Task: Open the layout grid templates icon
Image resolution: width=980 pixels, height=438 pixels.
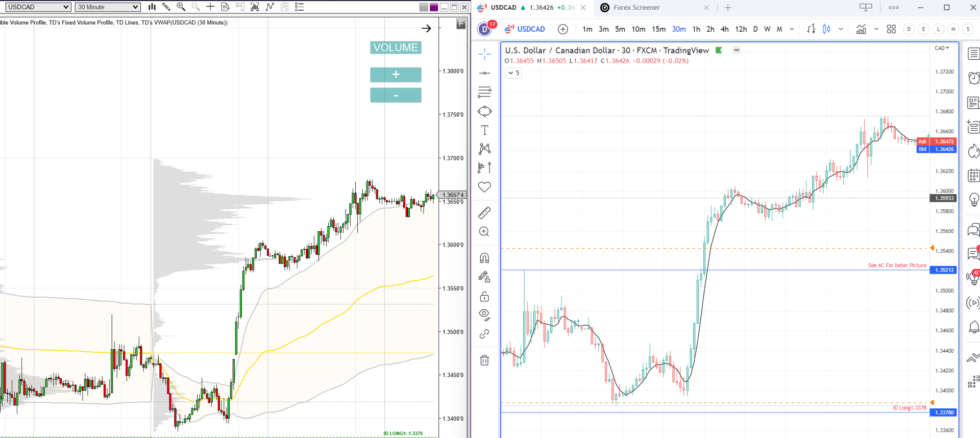Action: tap(891, 29)
